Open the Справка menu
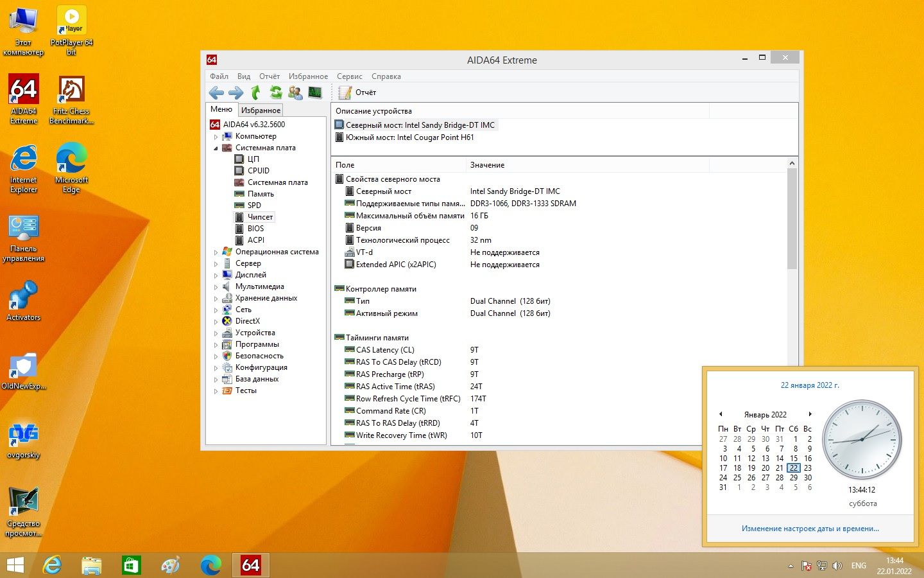The height and width of the screenshot is (578, 924). [x=386, y=76]
